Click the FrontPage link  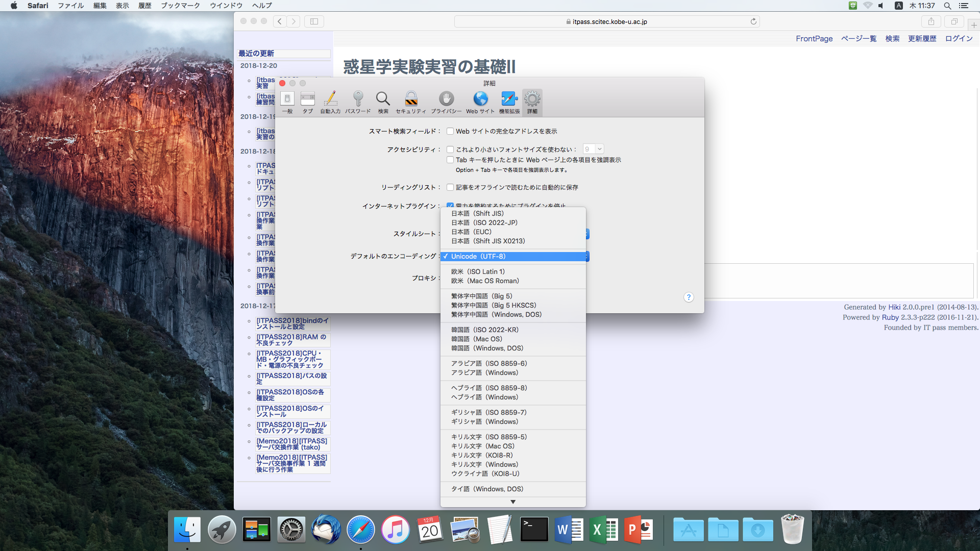(x=814, y=39)
